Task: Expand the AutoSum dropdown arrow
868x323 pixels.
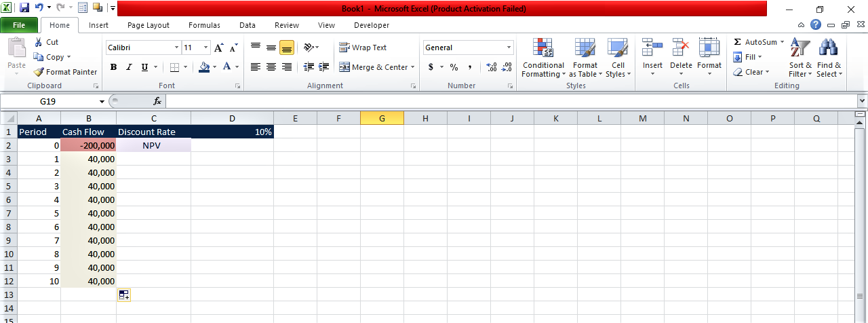Action: [782, 42]
